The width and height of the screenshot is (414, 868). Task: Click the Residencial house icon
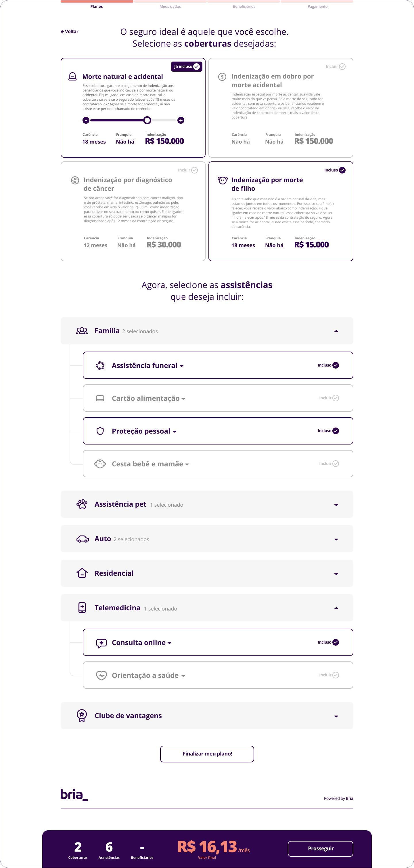coord(82,573)
